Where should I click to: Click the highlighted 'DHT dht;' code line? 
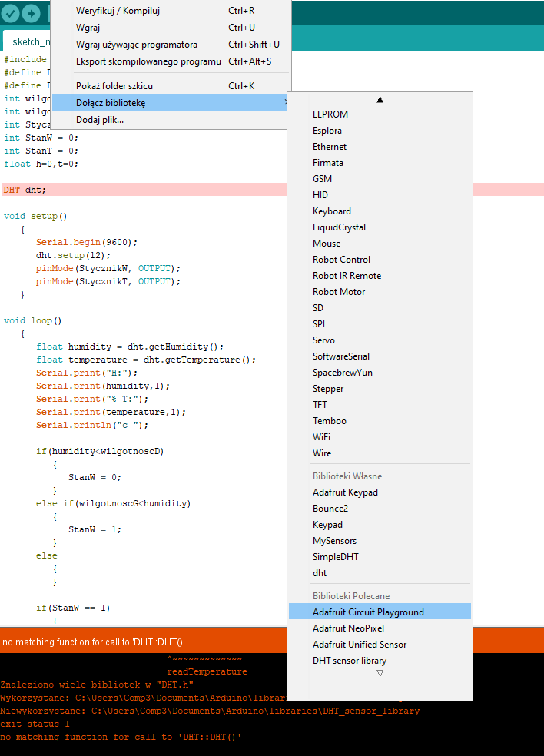(x=25, y=190)
